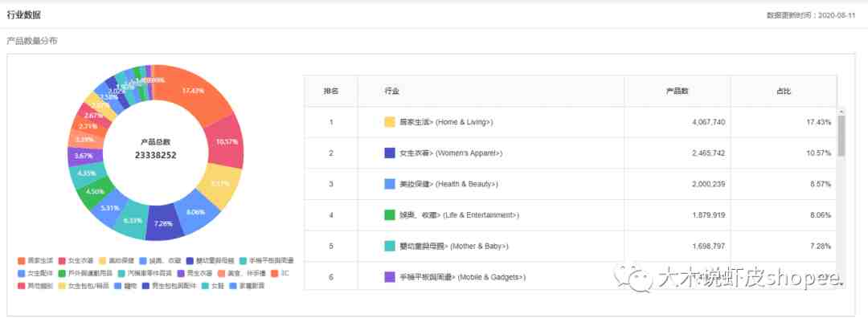Toggle the 手機平板與周邊 legend item
The height and width of the screenshot is (318, 868).
pos(267,260)
